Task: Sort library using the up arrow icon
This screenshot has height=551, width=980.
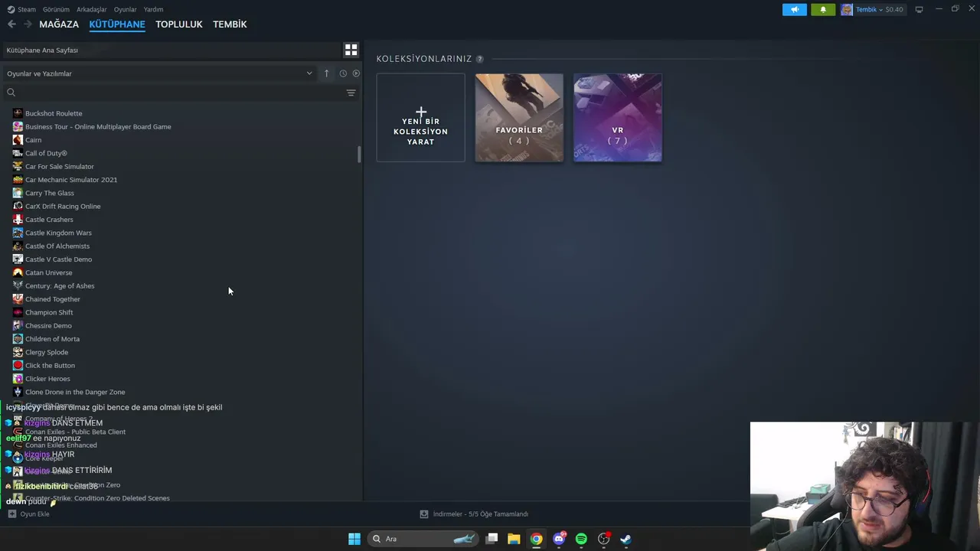Action: pyautogui.click(x=326, y=73)
